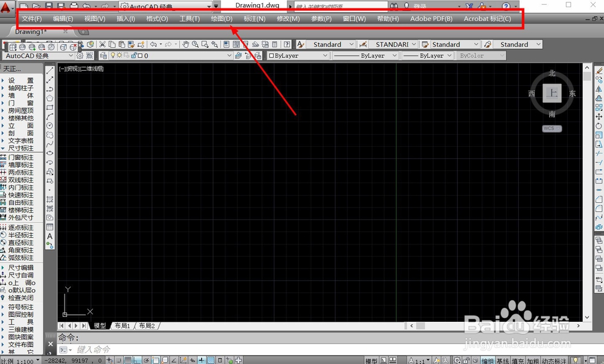Open the ByLayer lineweight dropdown
The height and width of the screenshot is (364, 604).
click(449, 56)
